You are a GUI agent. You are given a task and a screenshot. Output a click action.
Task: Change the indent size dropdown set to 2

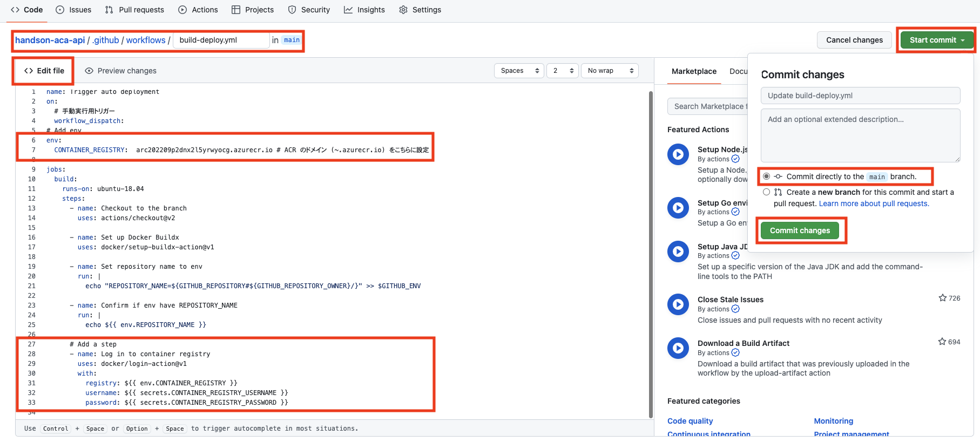click(563, 71)
